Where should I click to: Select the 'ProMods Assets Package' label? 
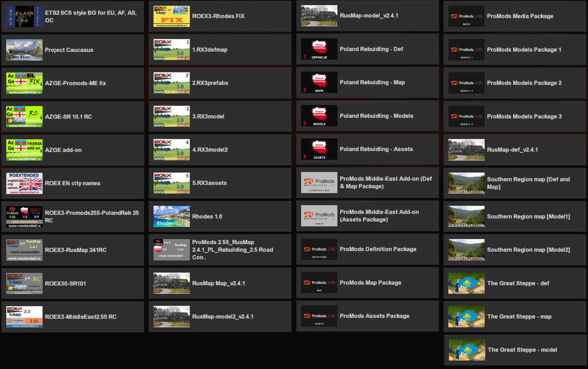click(x=375, y=316)
